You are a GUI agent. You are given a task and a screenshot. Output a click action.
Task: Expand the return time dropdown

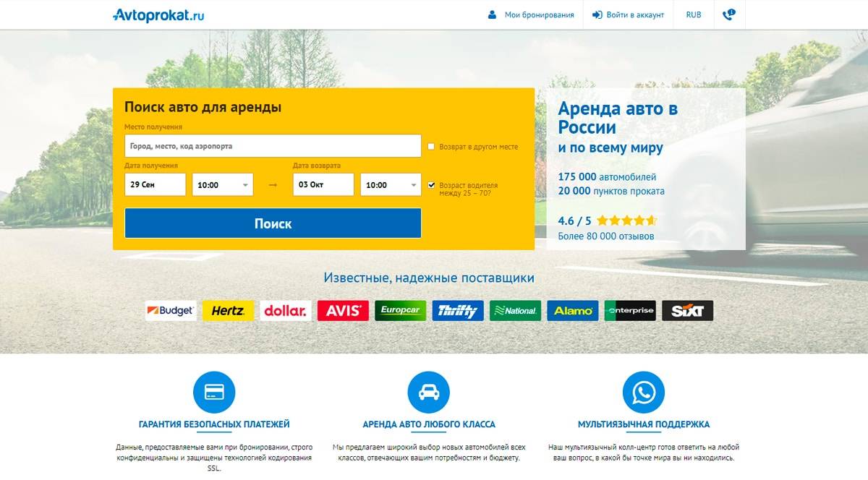(x=391, y=185)
